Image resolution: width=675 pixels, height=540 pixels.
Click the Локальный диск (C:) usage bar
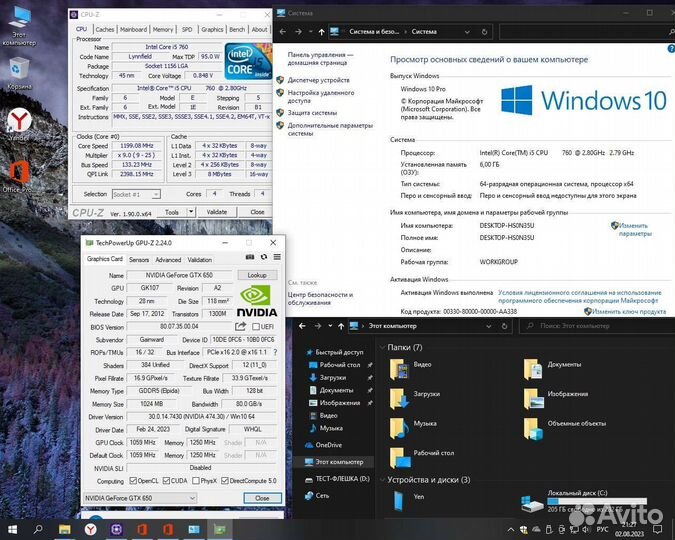pos(597,501)
